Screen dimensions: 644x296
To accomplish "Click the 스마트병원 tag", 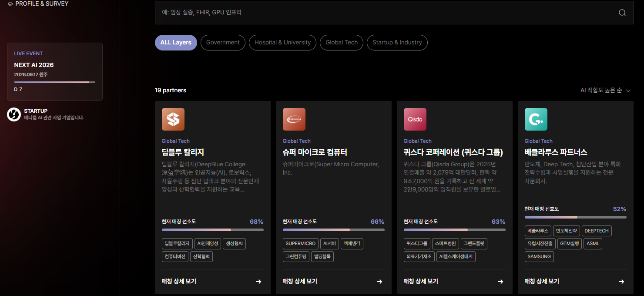I will point(445,244).
